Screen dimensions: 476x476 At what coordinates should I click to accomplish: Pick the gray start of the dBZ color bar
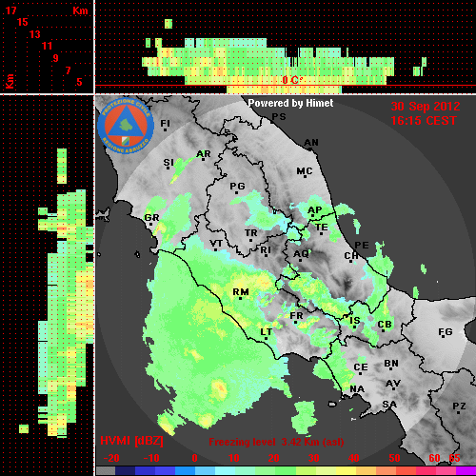[106, 470]
